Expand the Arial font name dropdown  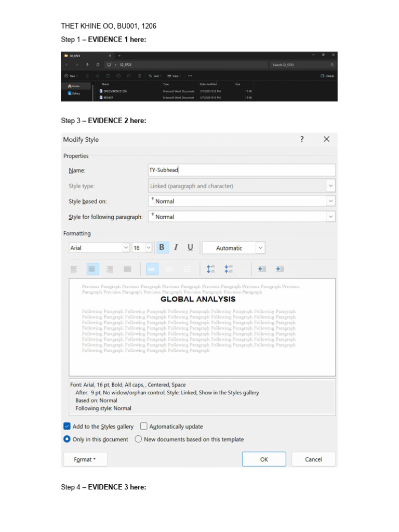coord(126,248)
